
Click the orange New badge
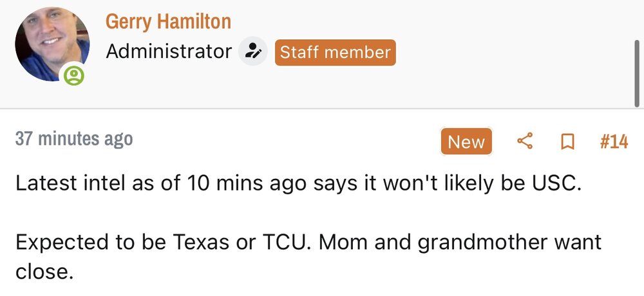pos(466,142)
